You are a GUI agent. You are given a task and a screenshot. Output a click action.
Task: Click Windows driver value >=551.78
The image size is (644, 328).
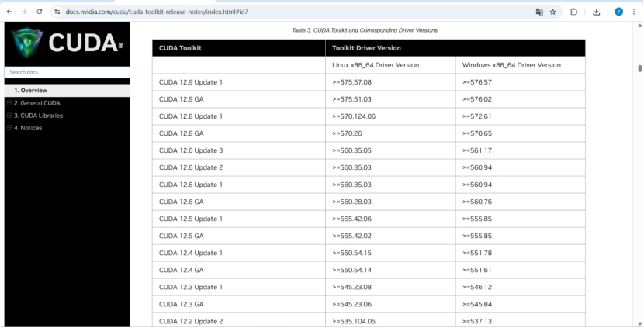[477, 253]
